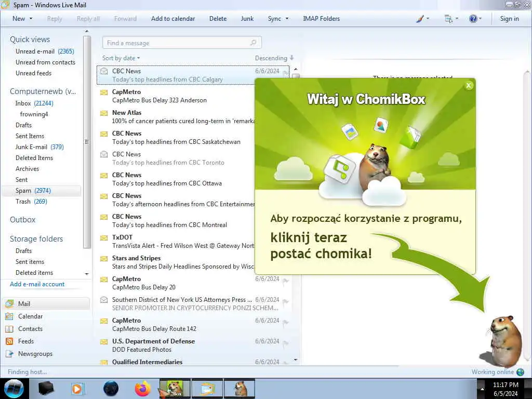
Task: Switch to the Windows Live Mail taskbar button
Action: point(207,389)
